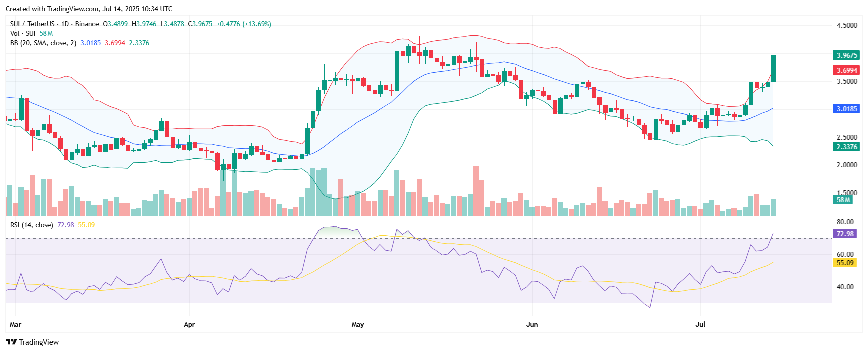Click purple 72.98 value in RSI legend

pos(66,225)
